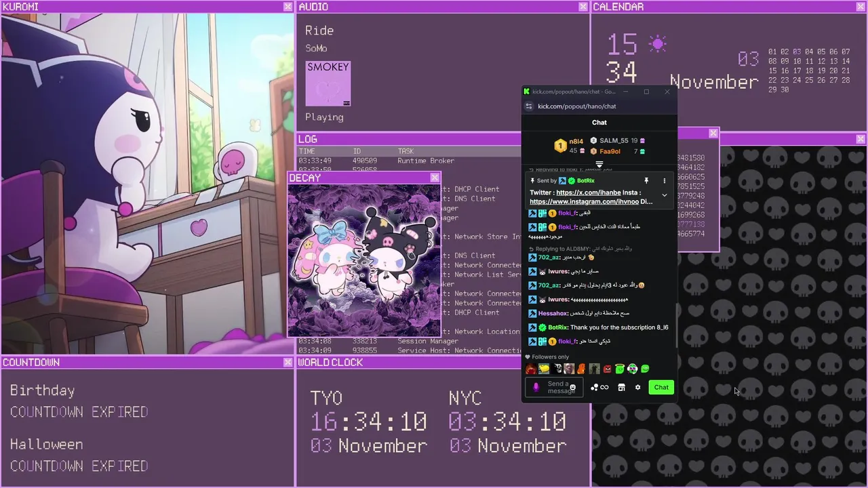The image size is (868, 488).
Task: Click the purple microphone icon in message box
Action: [x=536, y=387]
